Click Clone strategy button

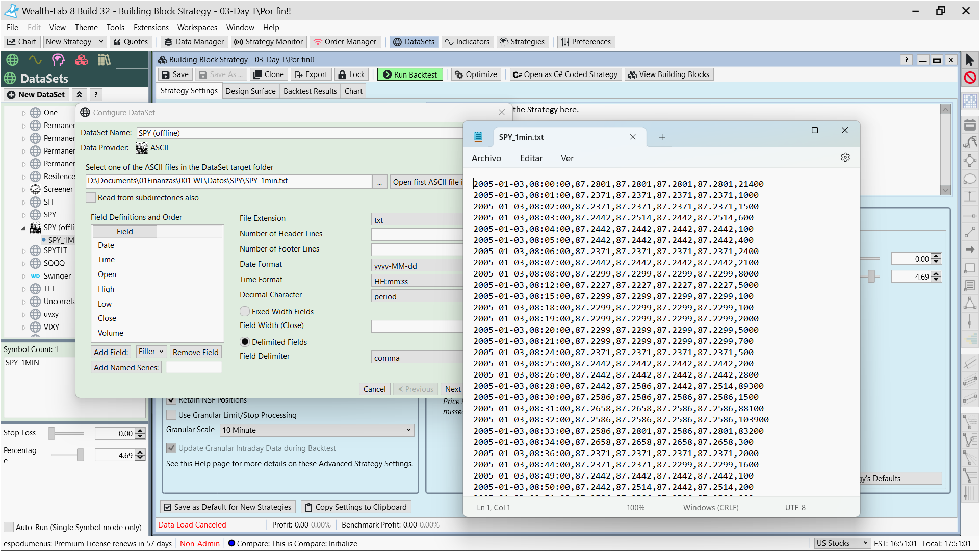tap(269, 74)
